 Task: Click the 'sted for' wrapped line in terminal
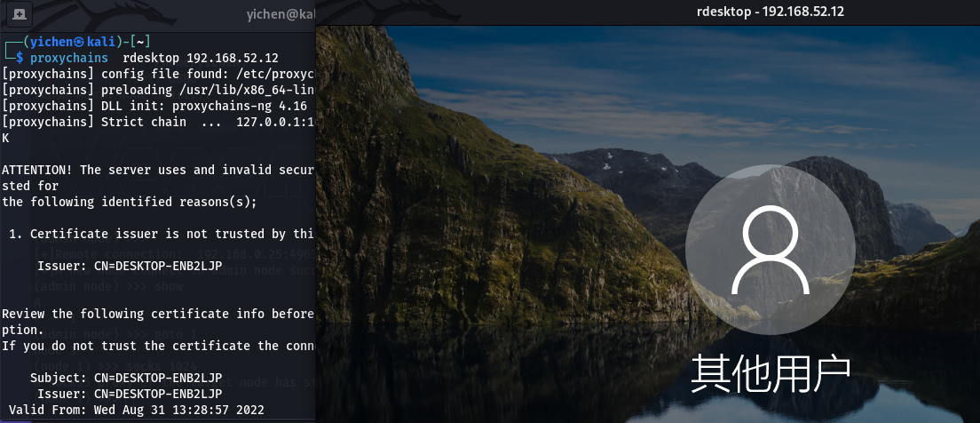30,186
